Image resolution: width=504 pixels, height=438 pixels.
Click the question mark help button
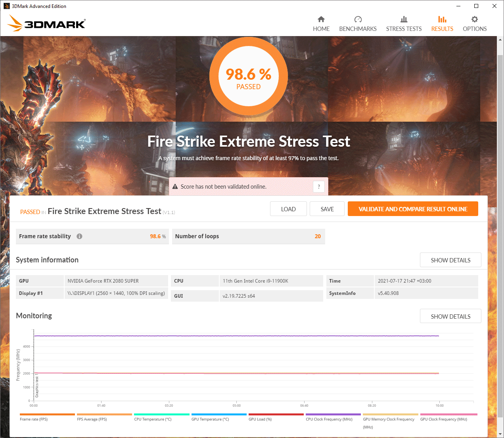(319, 187)
